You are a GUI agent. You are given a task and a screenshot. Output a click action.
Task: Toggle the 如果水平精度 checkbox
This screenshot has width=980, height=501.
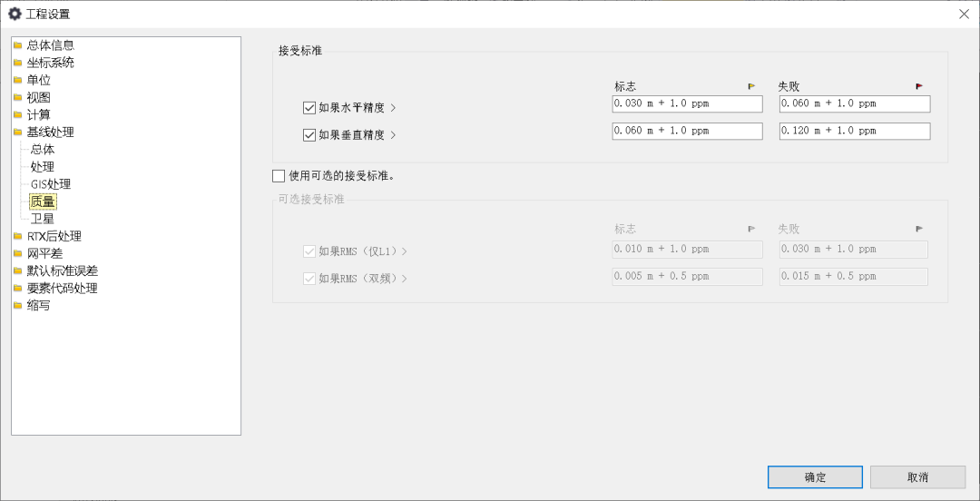click(x=309, y=108)
